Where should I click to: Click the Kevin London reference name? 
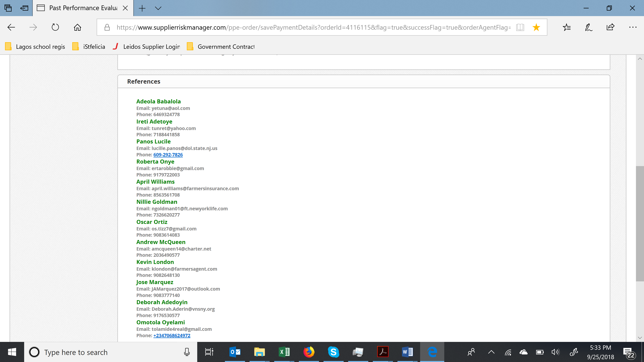pos(155,262)
